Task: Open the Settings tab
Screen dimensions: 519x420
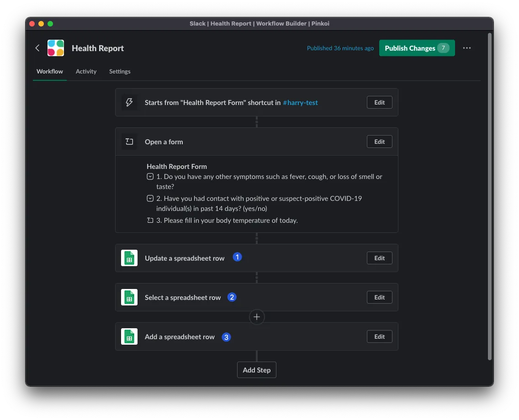Action: click(120, 71)
